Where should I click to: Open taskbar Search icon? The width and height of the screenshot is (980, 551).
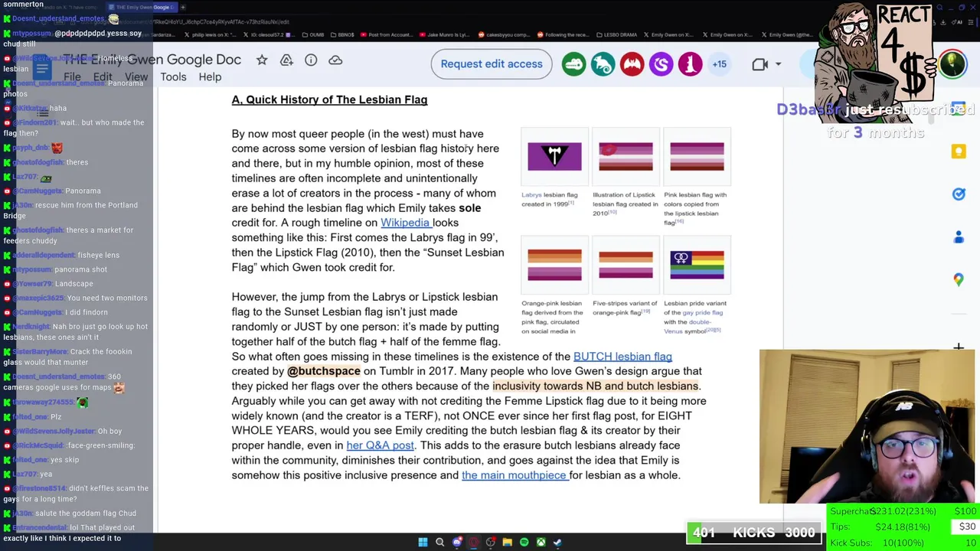click(x=439, y=543)
